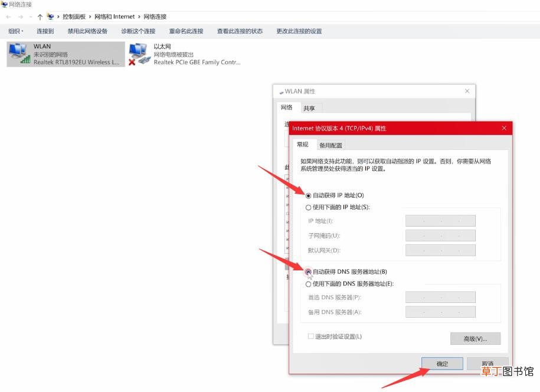Click the control panel icon in breadcrumb

coord(51,17)
